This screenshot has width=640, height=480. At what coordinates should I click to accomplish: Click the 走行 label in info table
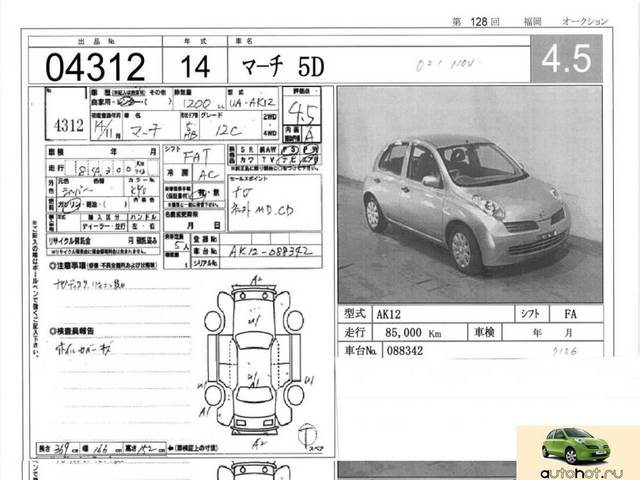tap(354, 332)
